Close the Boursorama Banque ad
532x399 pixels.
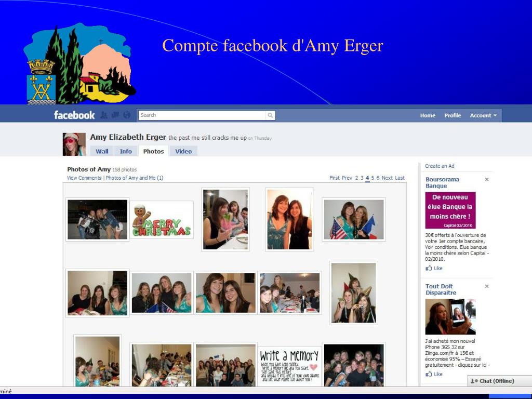tap(486, 179)
